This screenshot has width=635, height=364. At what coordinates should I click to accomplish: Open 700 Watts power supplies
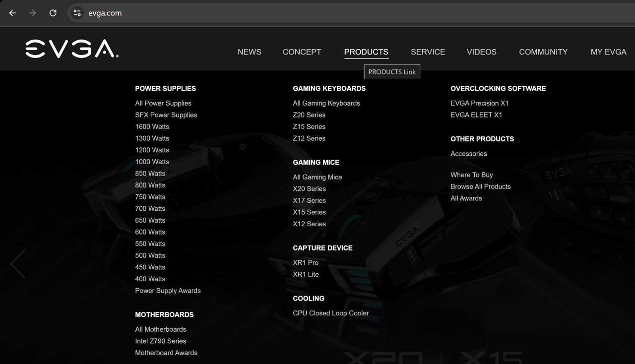click(x=150, y=209)
